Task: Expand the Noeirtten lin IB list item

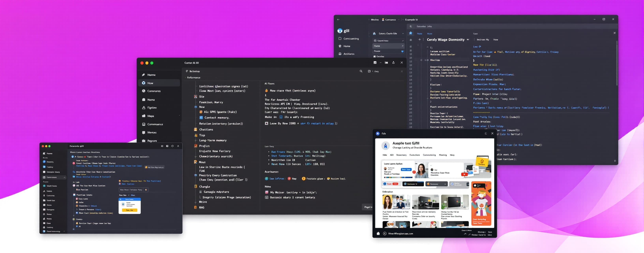Action: (269, 160)
